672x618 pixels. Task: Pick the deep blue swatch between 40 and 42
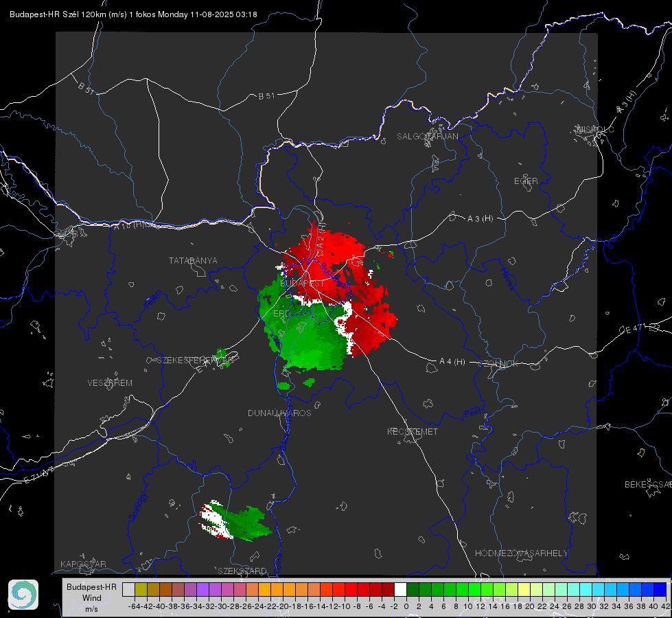point(660,589)
